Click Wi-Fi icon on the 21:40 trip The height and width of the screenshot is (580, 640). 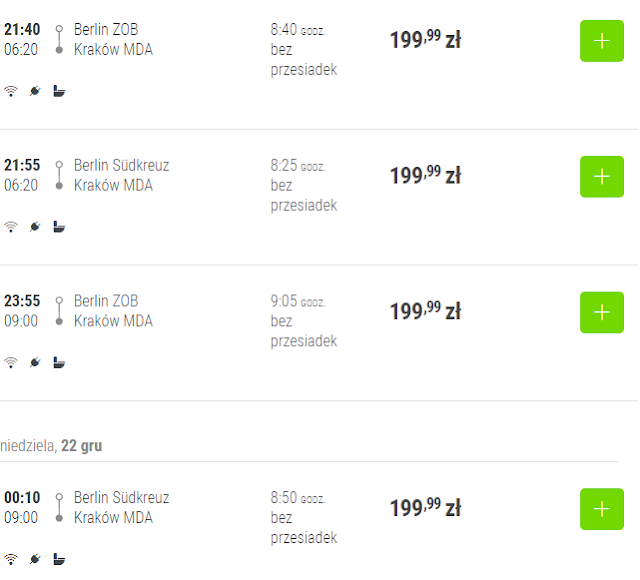[11, 91]
